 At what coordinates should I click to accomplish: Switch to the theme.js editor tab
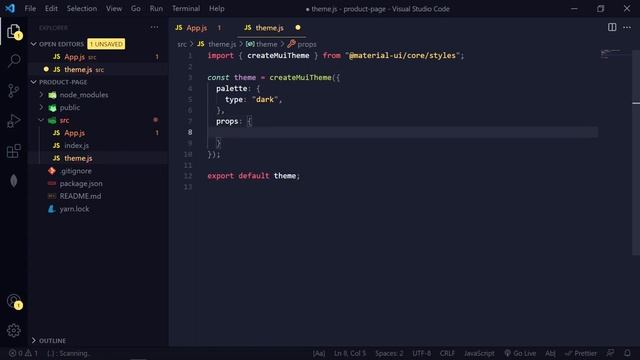pos(269,27)
